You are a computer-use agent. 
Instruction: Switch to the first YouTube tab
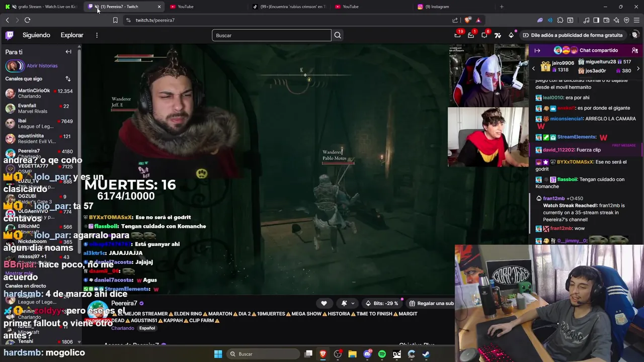pyautogui.click(x=206, y=7)
